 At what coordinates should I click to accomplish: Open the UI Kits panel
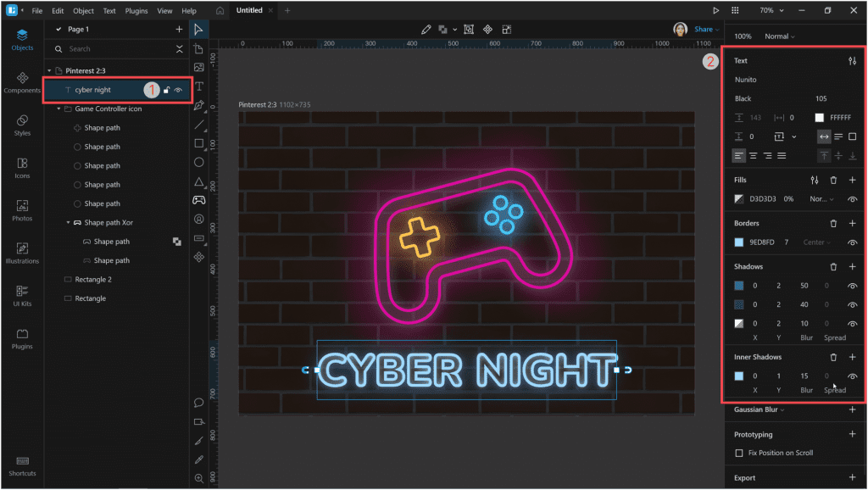pos(22,296)
